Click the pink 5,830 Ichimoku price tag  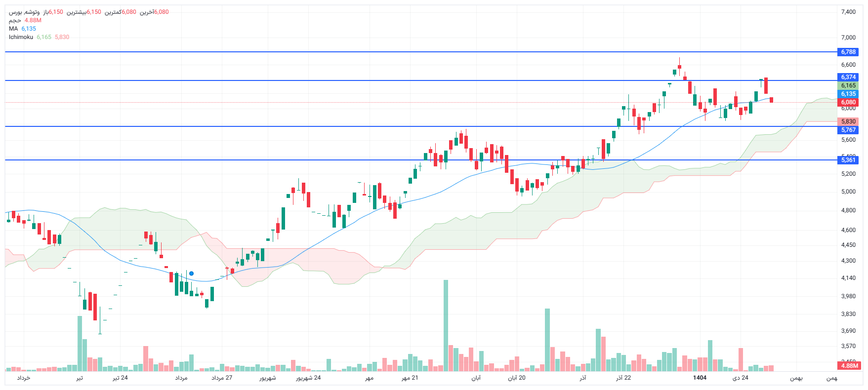click(848, 121)
